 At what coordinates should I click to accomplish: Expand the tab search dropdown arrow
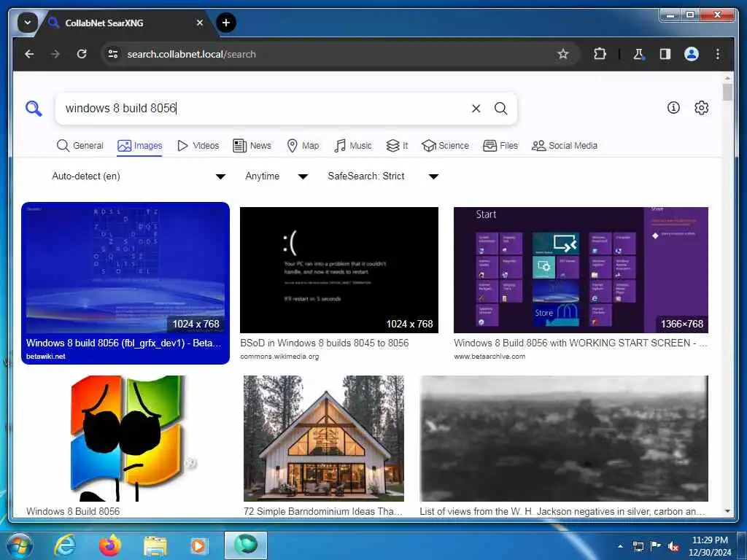click(27, 23)
